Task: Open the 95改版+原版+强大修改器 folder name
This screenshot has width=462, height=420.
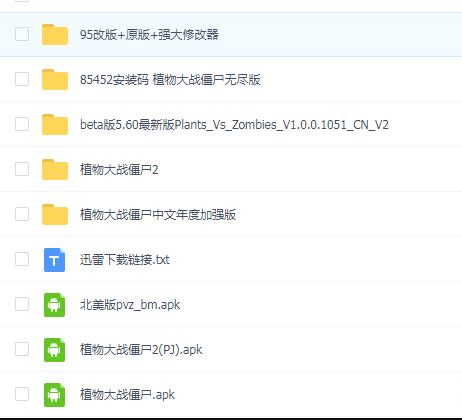Action: pos(149,34)
